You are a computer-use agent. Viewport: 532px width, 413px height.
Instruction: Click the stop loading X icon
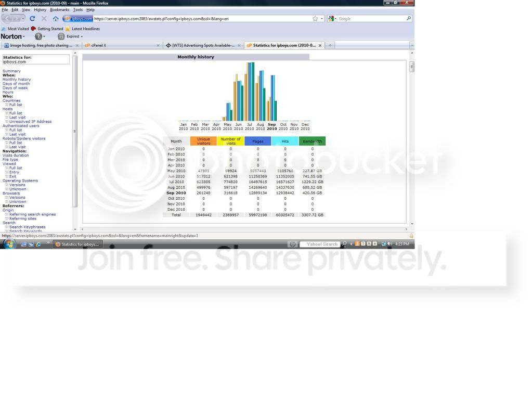coord(44,19)
